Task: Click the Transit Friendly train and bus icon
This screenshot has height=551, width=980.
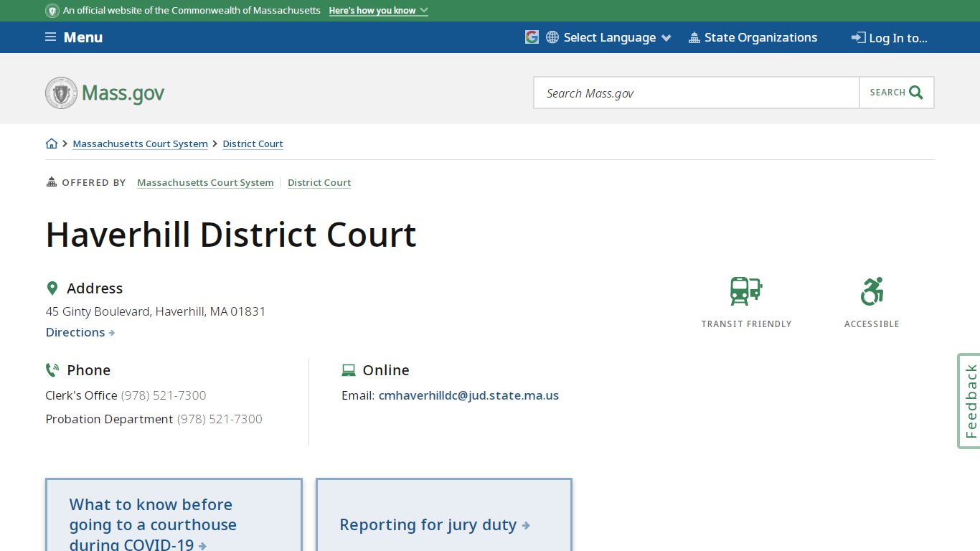Action: [x=746, y=291]
